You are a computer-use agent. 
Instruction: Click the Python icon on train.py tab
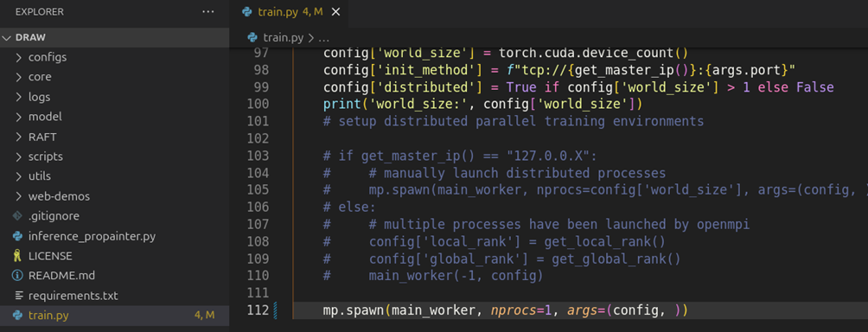247,12
